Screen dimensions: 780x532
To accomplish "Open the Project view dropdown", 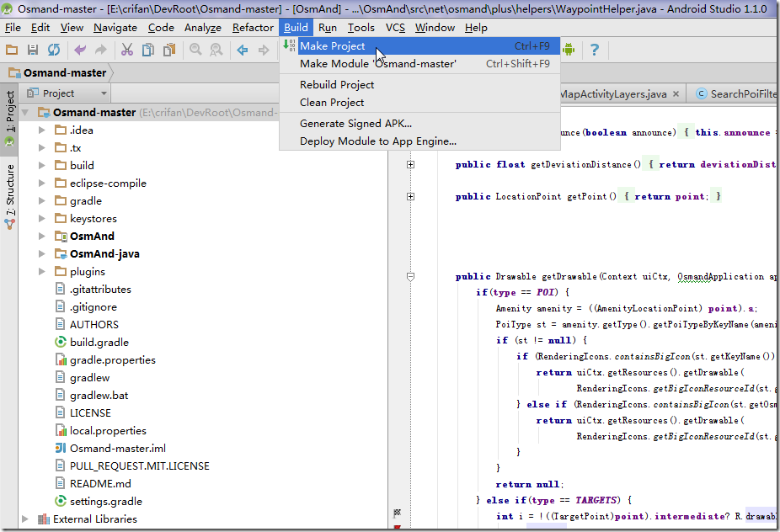I will pyautogui.click(x=104, y=93).
